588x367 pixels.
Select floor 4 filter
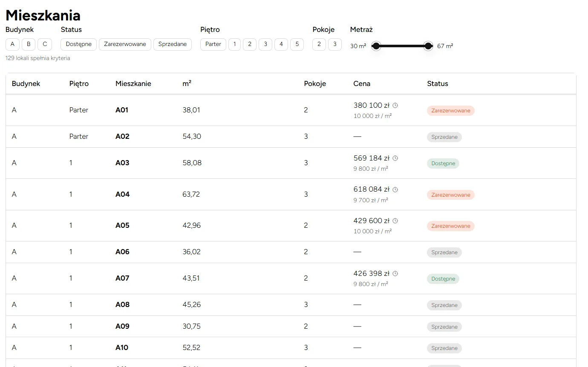[x=281, y=44]
